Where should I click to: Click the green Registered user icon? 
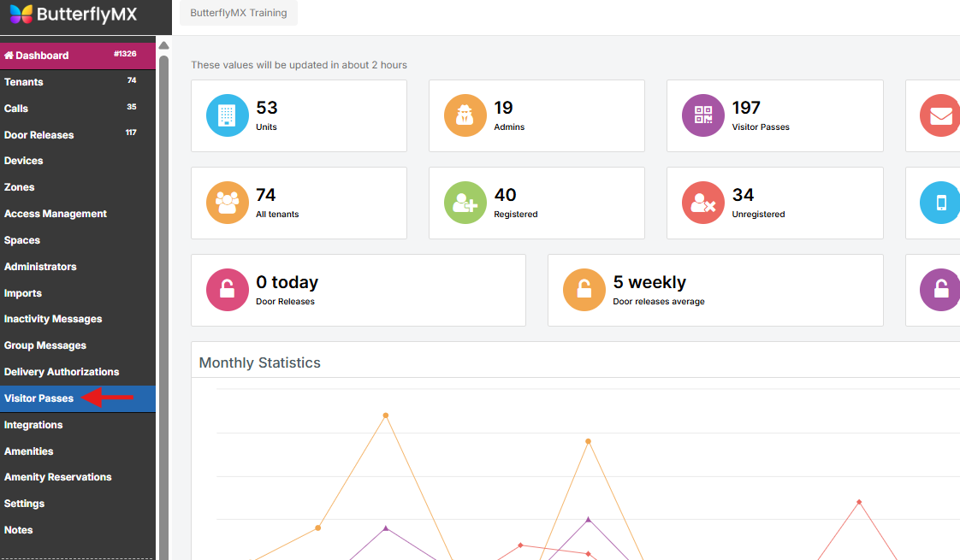[x=465, y=203]
